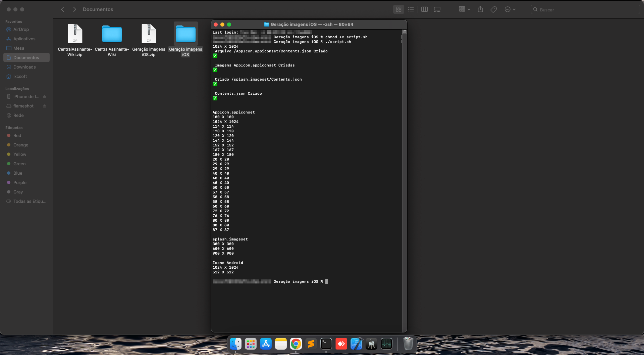
Task: Zoom the Terminal window
Action: coord(229,25)
